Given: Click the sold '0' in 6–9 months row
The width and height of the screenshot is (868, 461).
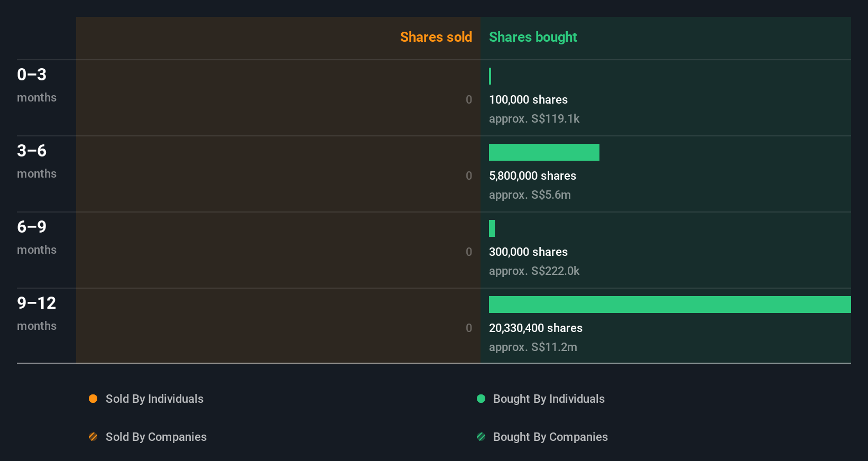Looking at the screenshot, I should 469,252.
